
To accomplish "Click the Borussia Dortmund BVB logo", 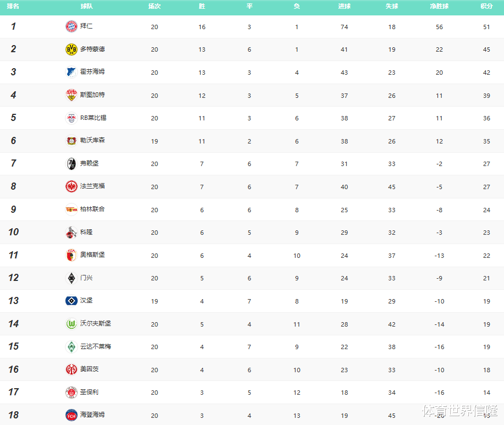I will [71, 49].
